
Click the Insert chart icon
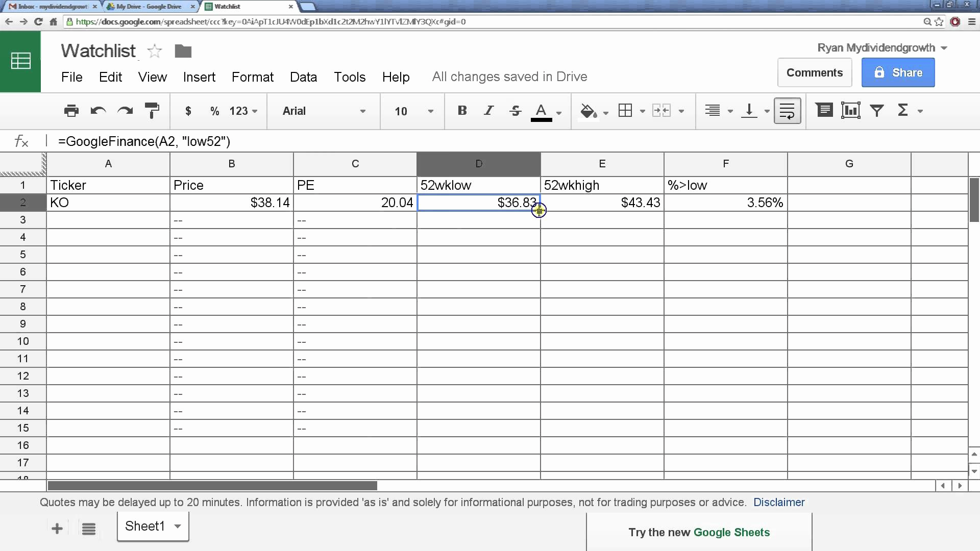click(850, 110)
